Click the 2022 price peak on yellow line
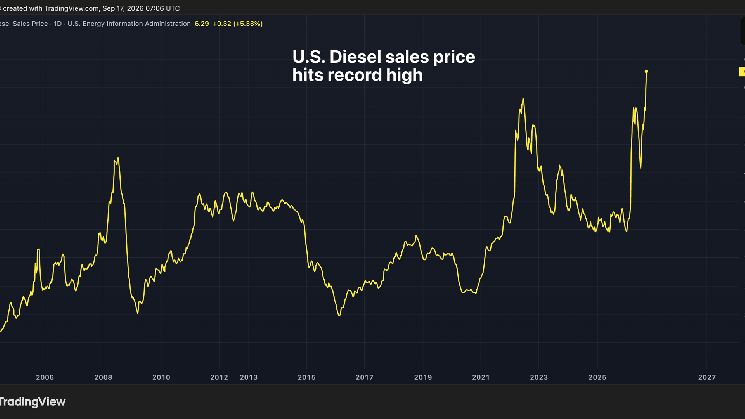The width and height of the screenshot is (745, 419). (x=523, y=99)
